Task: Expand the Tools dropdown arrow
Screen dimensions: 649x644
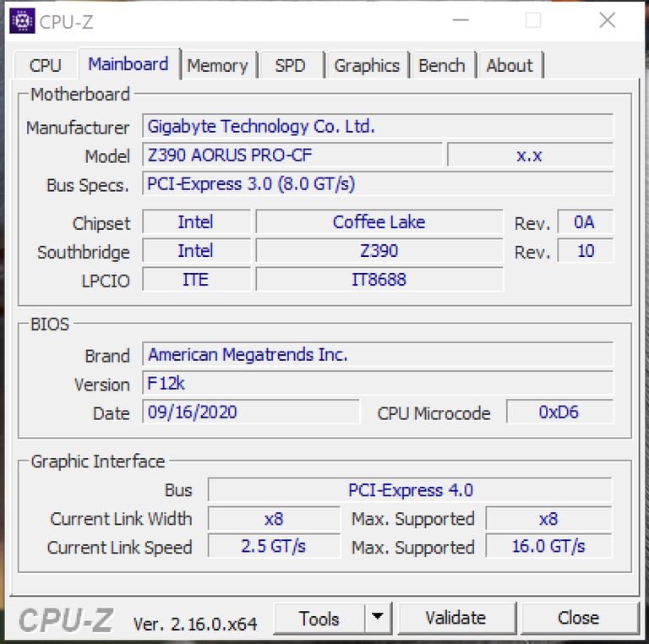Action: [x=378, y=619]
